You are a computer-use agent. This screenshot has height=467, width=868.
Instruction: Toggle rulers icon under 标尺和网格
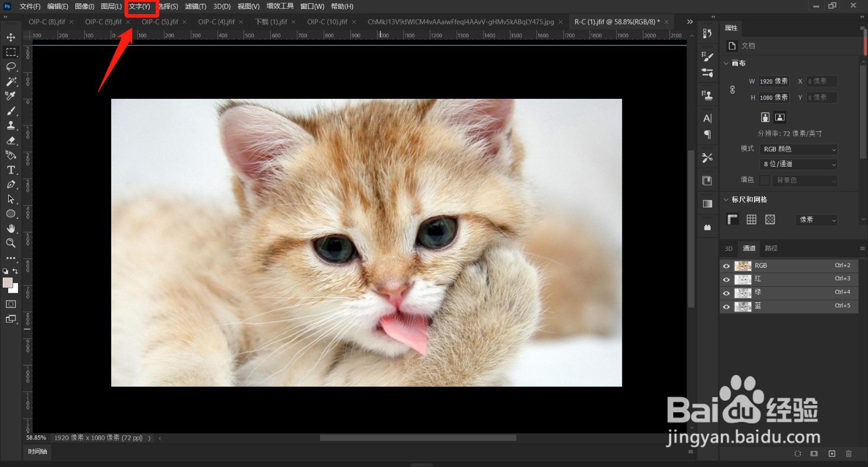[x=733, y=219]
